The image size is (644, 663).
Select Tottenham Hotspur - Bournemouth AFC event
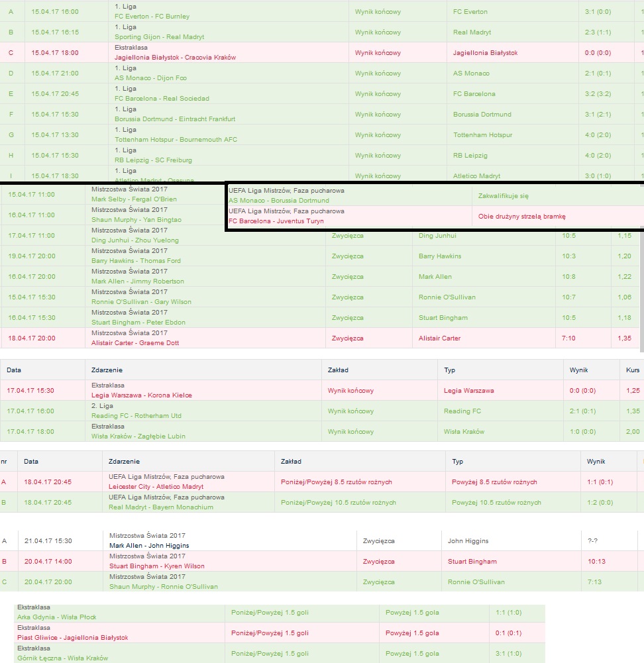[x=176, y=140]
